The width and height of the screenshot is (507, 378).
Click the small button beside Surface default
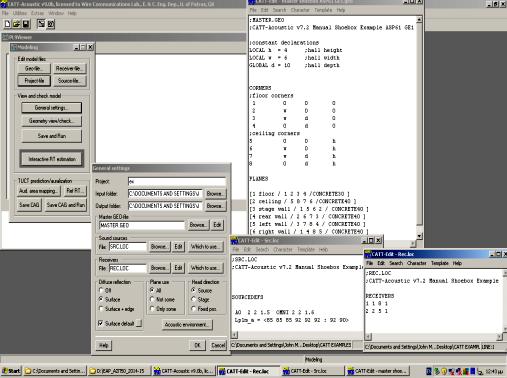(139, 323)
